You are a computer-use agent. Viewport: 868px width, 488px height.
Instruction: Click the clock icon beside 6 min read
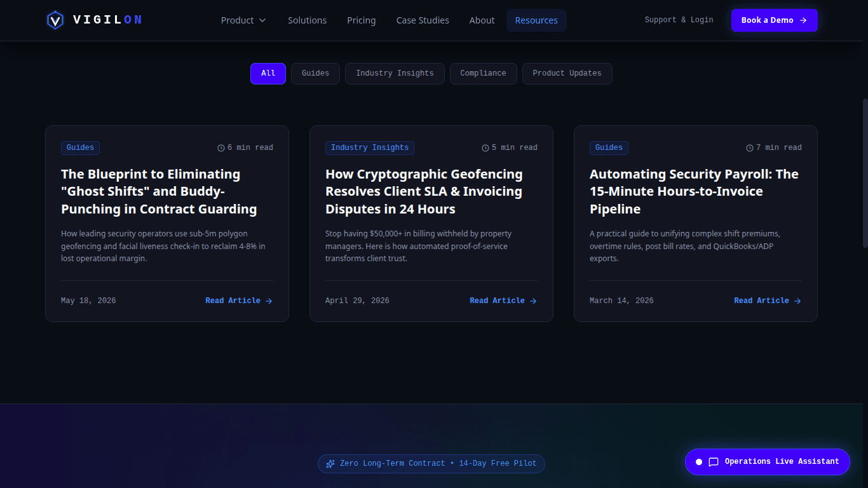click(x=221, y=148)
